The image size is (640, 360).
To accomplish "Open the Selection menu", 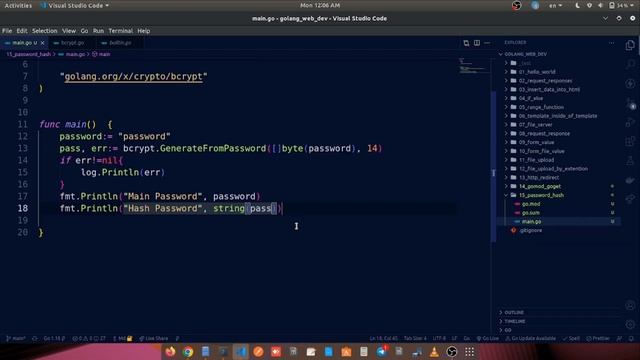I will [x=44, y=31].
